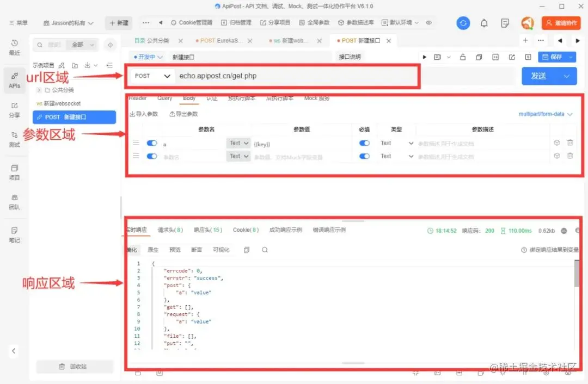Open the 回收站 recycle bin
The width and height of the screenshot is (588, 384).
click(x=75, y=367)
